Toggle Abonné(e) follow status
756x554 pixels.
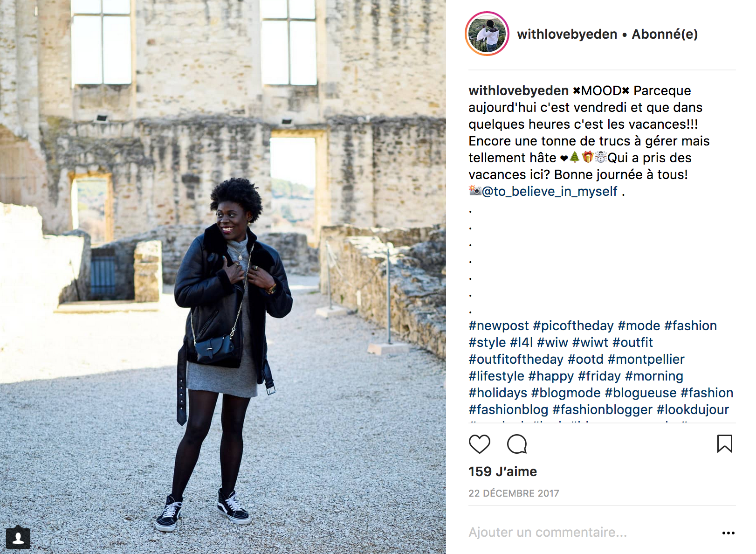(665, 34)
